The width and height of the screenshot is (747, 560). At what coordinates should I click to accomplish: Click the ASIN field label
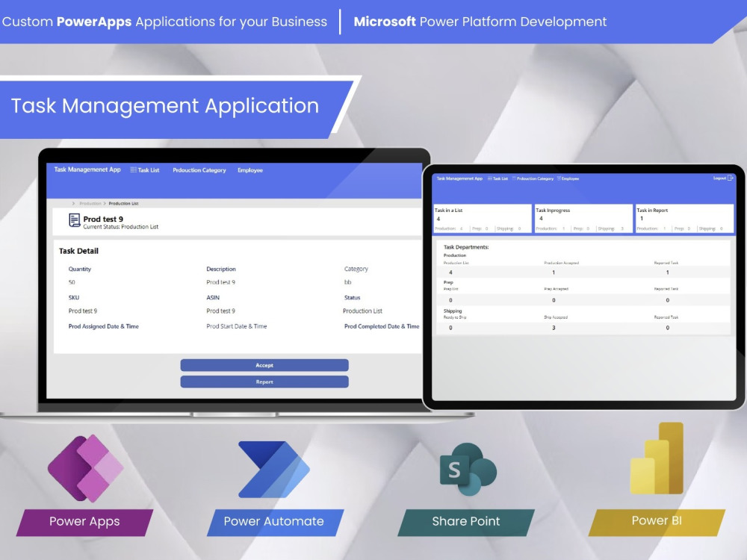coord(213,298)
